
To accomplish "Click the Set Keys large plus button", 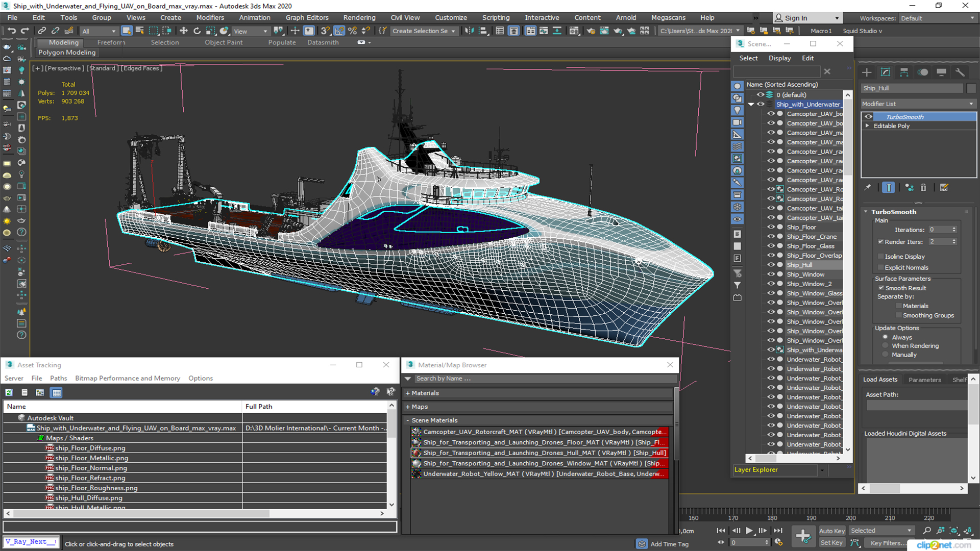I will click(803, 536).
